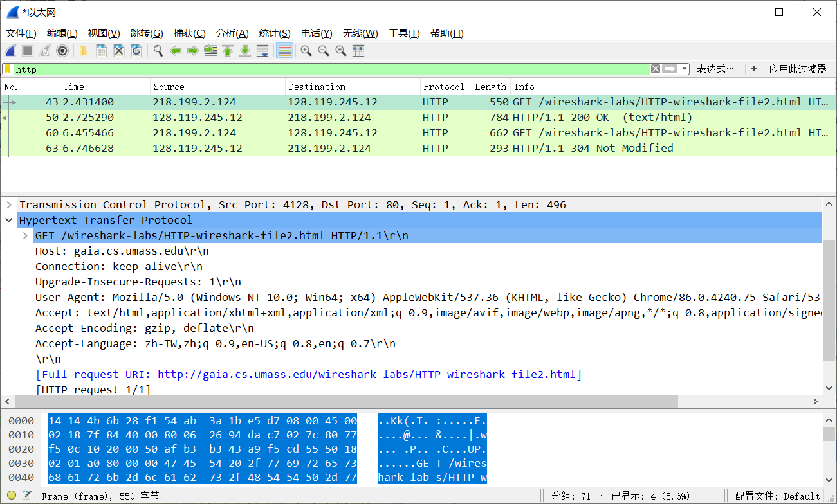Open capture options gear icon

pos(62,51)
